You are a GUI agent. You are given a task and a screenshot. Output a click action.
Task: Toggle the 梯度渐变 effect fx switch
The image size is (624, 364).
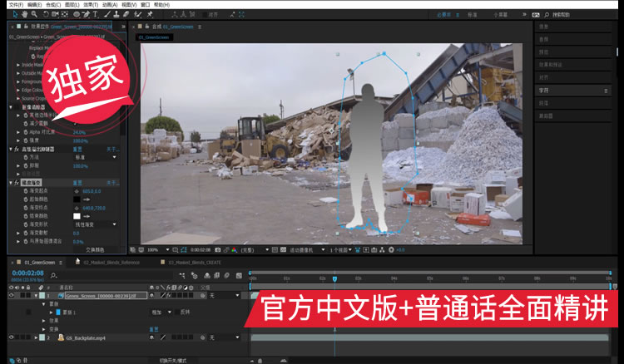click(17, 183)
